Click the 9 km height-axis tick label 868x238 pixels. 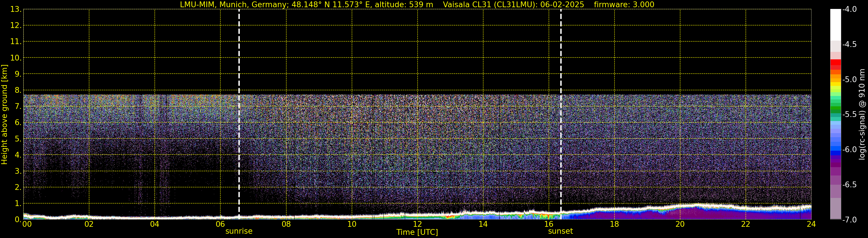18,74
